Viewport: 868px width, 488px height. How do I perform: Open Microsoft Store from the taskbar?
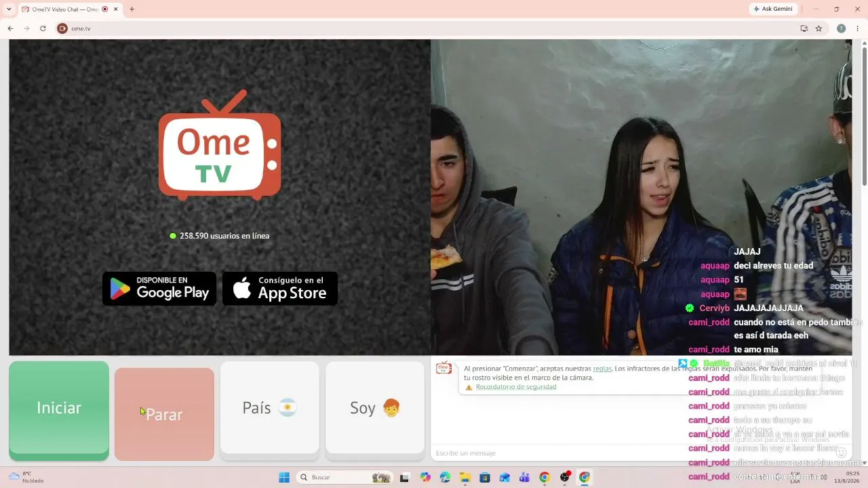pos(484,477)
